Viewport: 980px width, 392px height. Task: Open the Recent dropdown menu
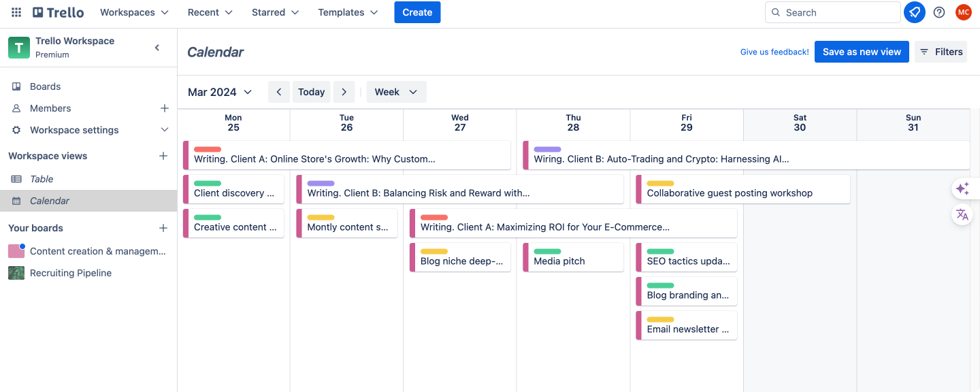click(x=210, y=12)
